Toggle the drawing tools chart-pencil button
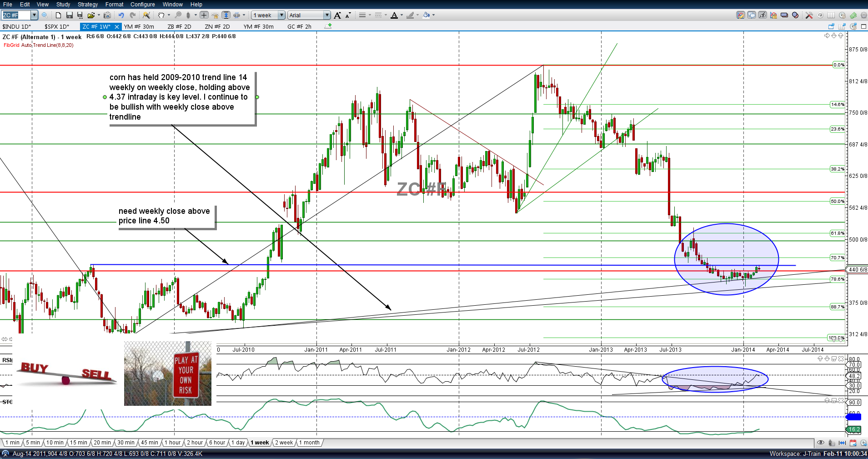Screen dimensions: 868x459 click(x=741, y=15)
